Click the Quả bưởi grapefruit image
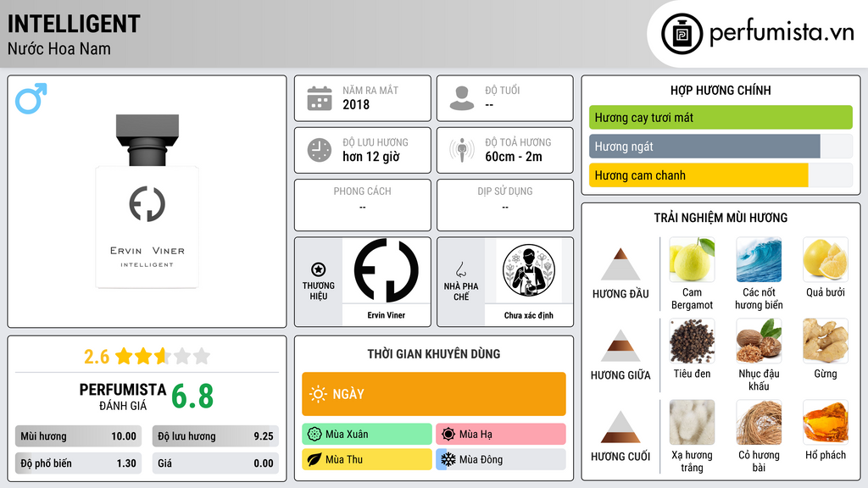This screenshot has width=868, height=488. point(826,259)
